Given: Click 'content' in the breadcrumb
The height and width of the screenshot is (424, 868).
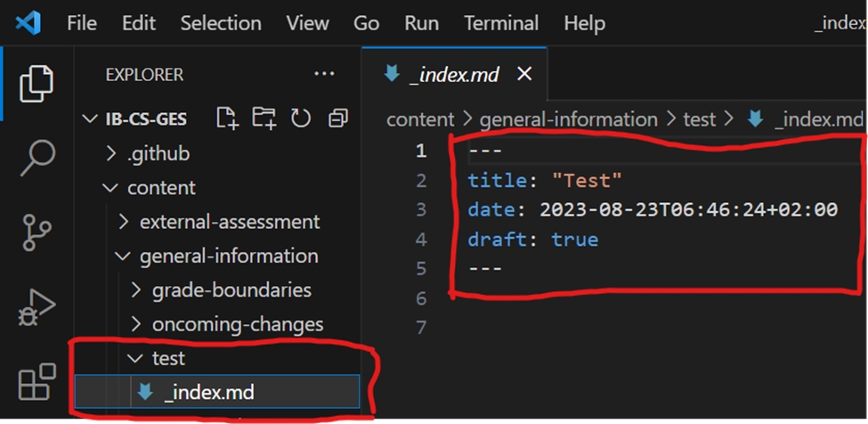Looking at the screenshot, I should tap(420, 119).
